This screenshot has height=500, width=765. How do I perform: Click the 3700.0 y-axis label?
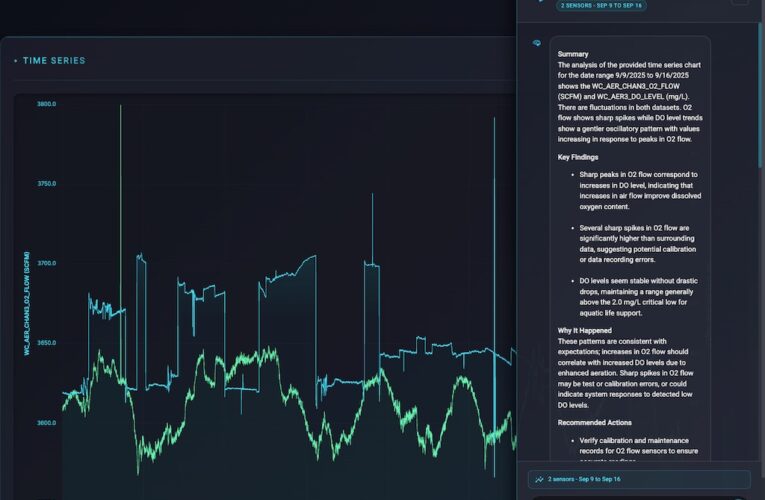pyautogui.click(x=46, y=263)
